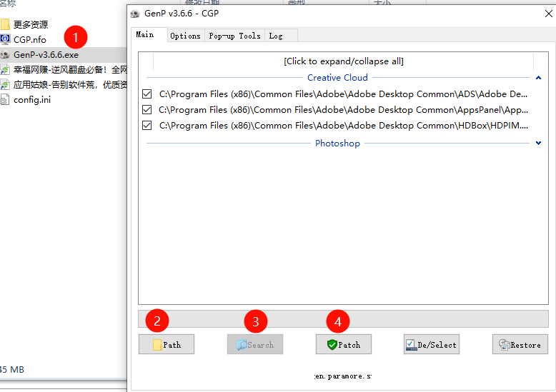Select CGP.nfo file name in Explorer

coord(30,40)
